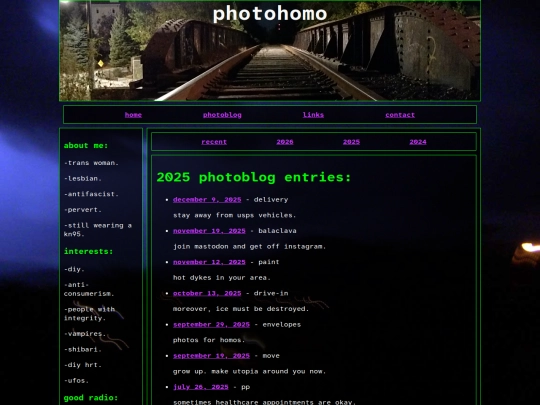
Task: Open the contact page
Action: pyautogui.click(x=400, y=115)
